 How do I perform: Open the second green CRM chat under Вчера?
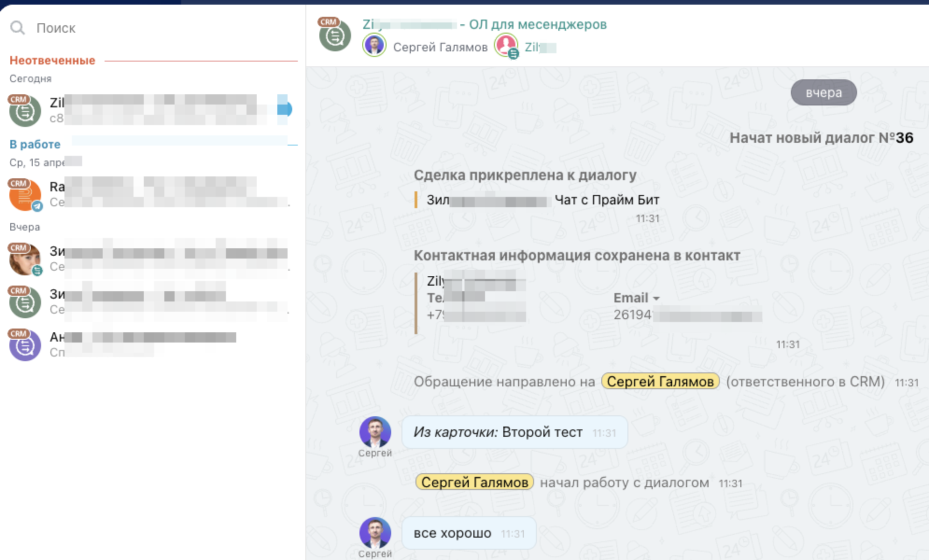coord(25,302)
